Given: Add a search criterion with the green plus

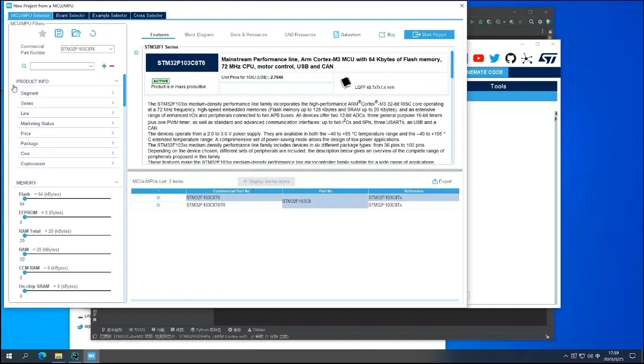Looking at the screenshot, I should [104, 66].
